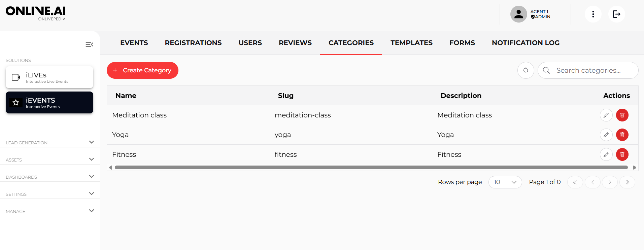Expand the Lead Generation section

(x=91, y=142)
